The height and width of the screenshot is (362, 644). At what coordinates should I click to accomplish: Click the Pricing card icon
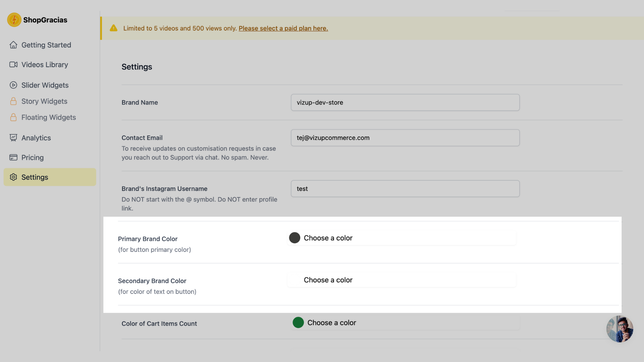13,157
